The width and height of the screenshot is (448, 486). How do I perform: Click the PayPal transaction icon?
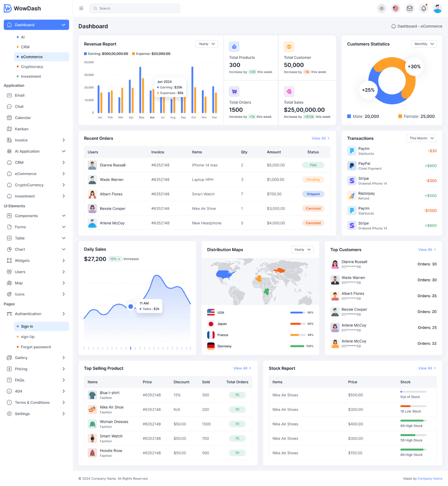[352, 166]
